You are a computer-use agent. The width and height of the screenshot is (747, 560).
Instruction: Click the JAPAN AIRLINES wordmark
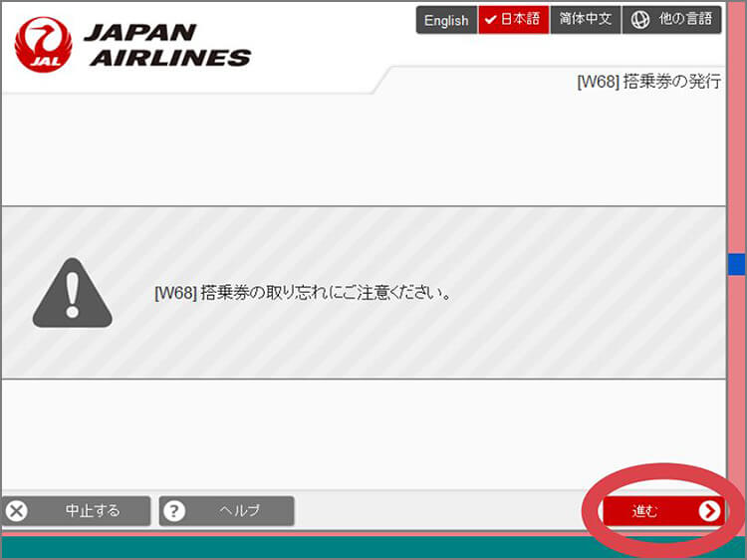point(166,45)
